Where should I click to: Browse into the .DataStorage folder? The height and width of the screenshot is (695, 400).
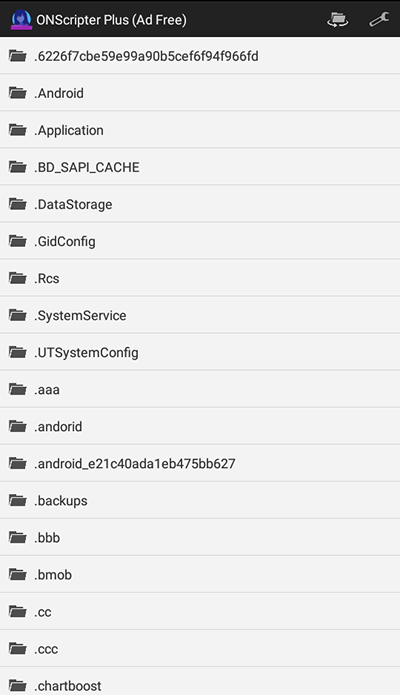click(200, 204)
